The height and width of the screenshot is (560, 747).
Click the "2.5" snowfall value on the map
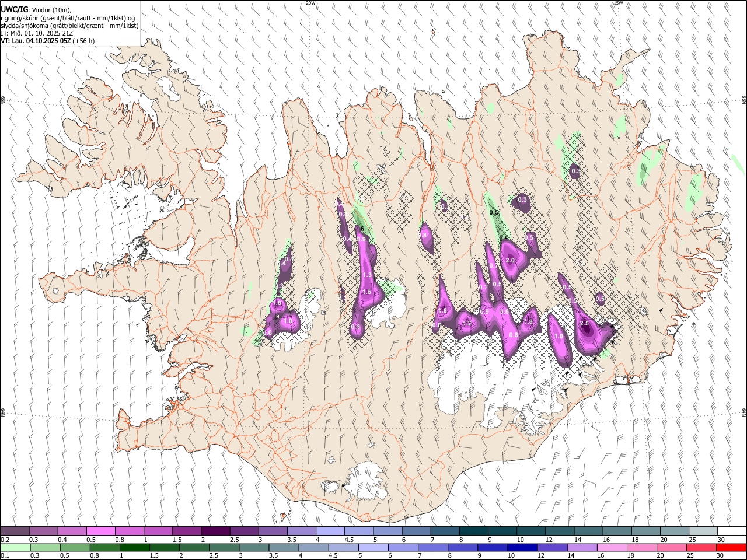tap(584, 323)
